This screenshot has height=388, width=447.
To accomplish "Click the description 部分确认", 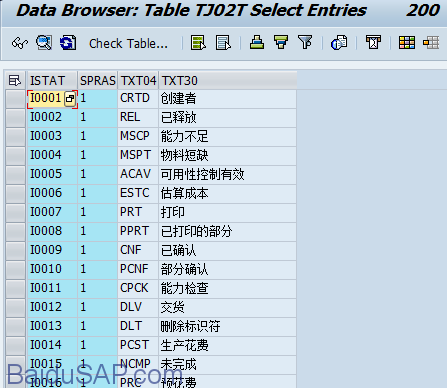I will coord(184,270).
